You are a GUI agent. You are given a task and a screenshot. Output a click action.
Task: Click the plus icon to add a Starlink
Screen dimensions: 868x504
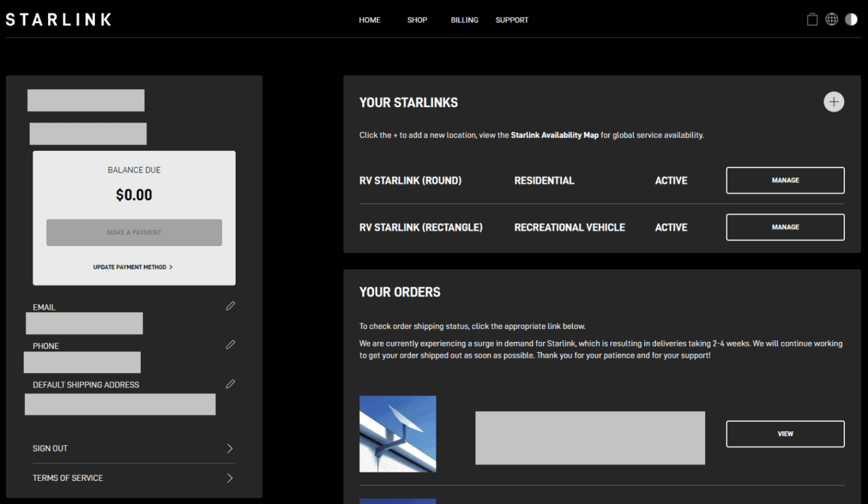834,102
